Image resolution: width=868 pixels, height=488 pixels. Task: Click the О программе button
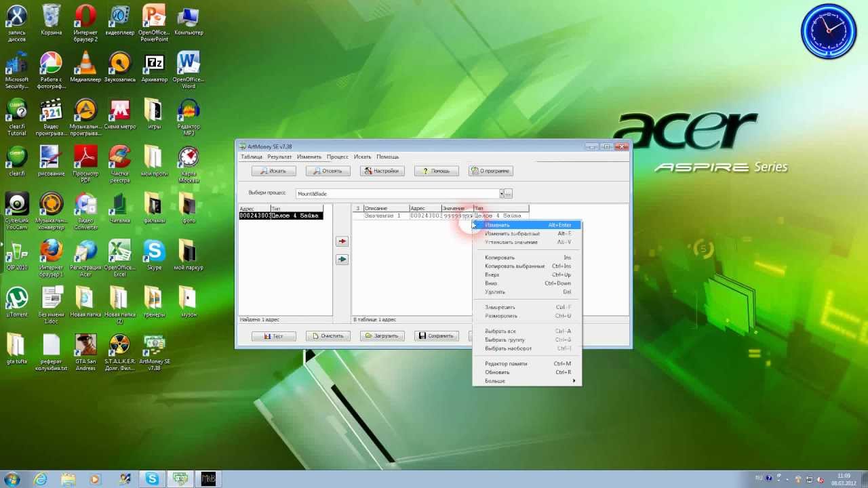pyautogui.click(x=490, y=171)
